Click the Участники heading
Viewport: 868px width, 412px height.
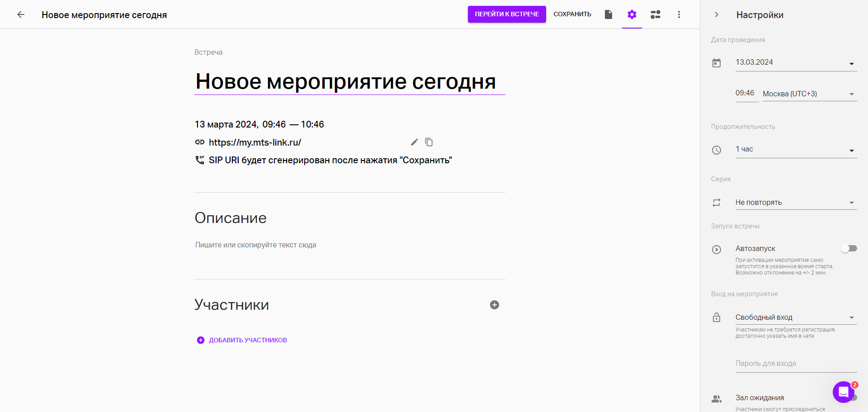click(232, 305)
